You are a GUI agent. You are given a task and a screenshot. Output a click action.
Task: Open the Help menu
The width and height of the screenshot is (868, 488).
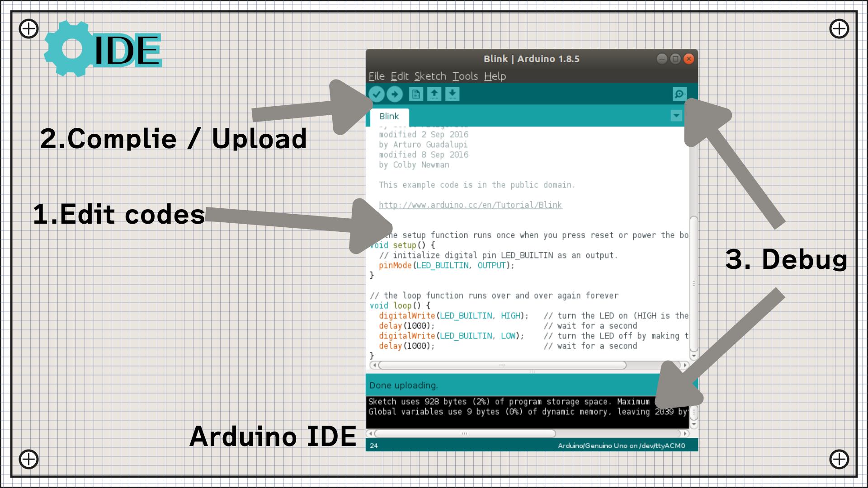tap(495, 76)
